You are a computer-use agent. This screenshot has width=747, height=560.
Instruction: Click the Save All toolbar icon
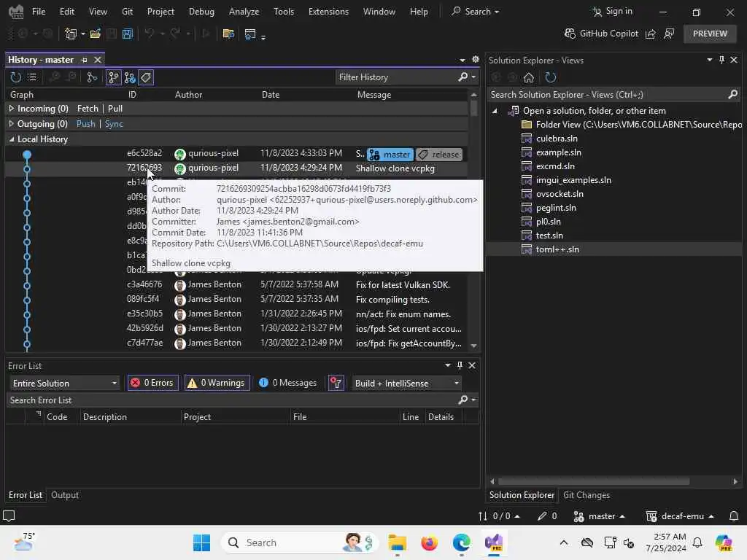click(127, 34)
